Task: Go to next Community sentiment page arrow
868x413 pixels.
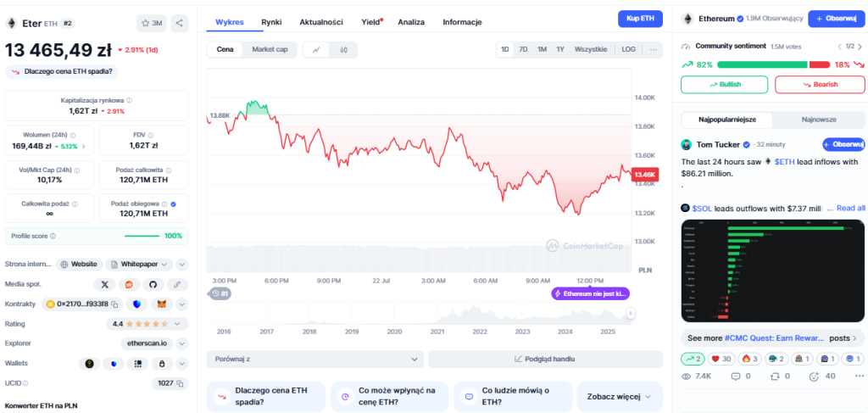Action: [860, 47]
